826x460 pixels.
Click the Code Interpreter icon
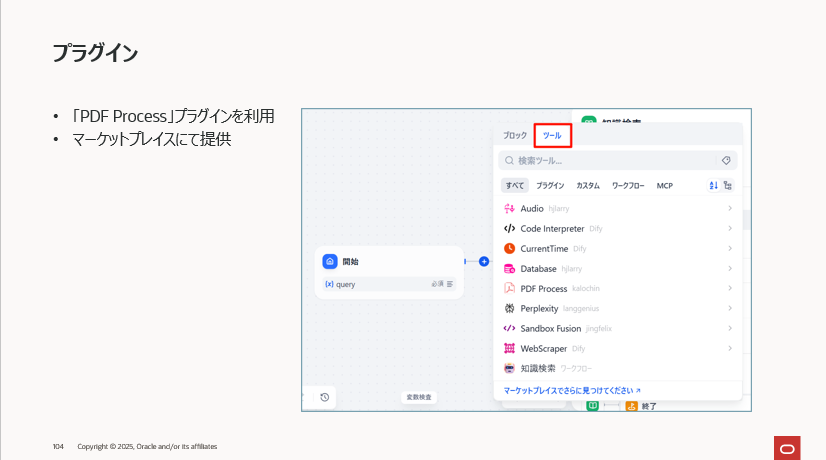[509, 229]
